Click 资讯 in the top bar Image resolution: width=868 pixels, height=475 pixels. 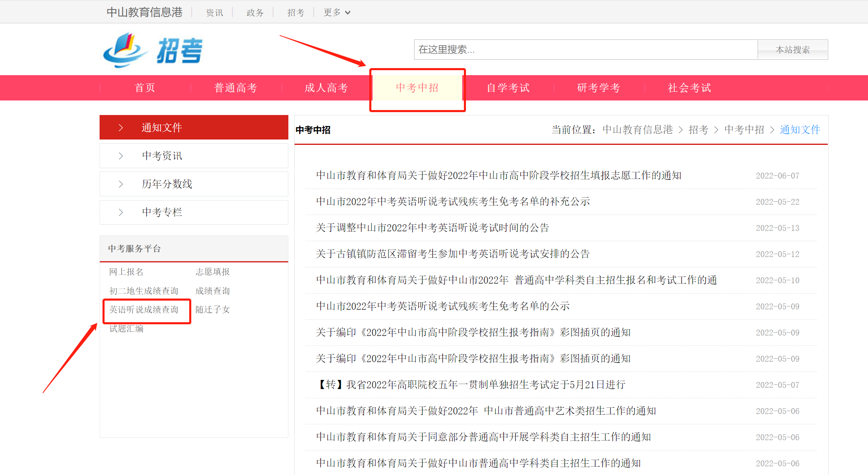[215, 12]
